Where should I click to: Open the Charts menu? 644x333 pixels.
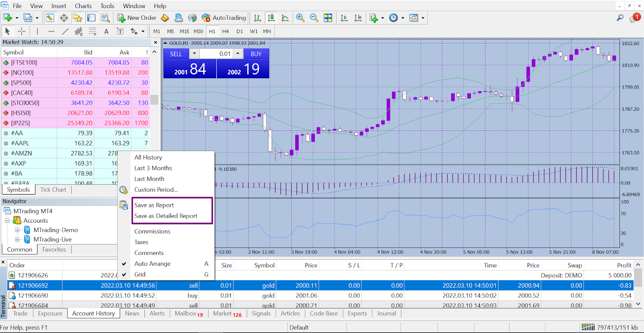(x=83, y=6)
